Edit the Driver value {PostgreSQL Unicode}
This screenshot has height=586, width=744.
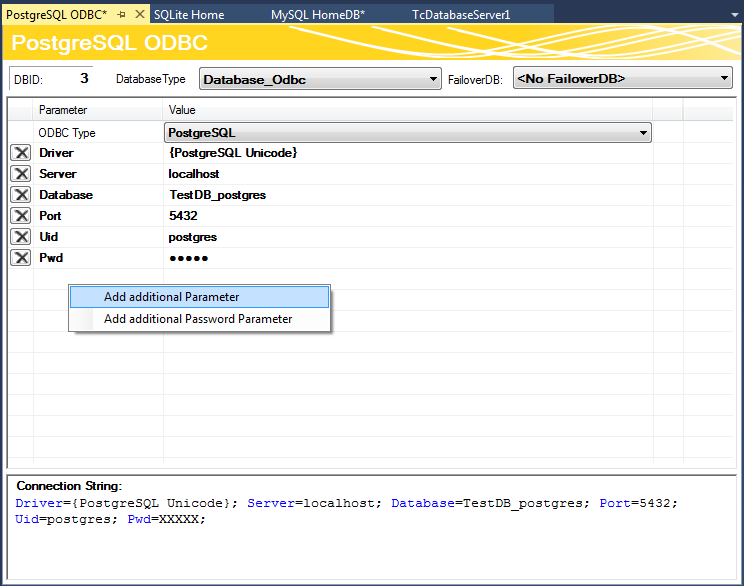coord(408,153)
